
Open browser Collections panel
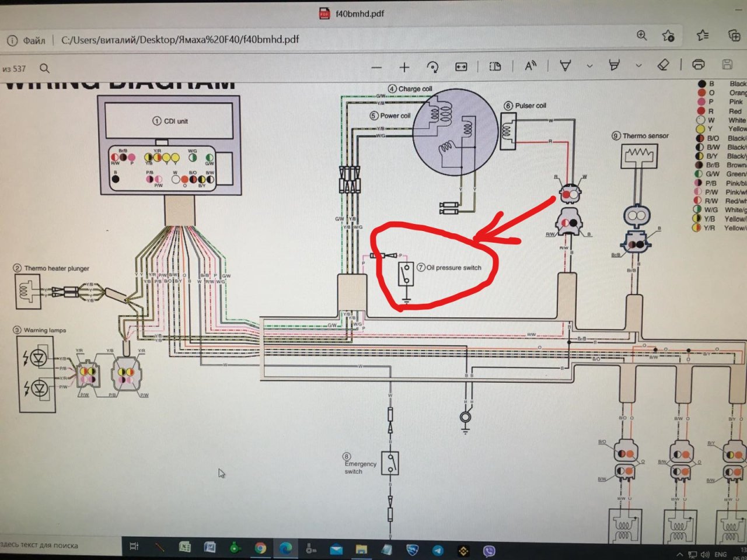[x=734, y=36]
